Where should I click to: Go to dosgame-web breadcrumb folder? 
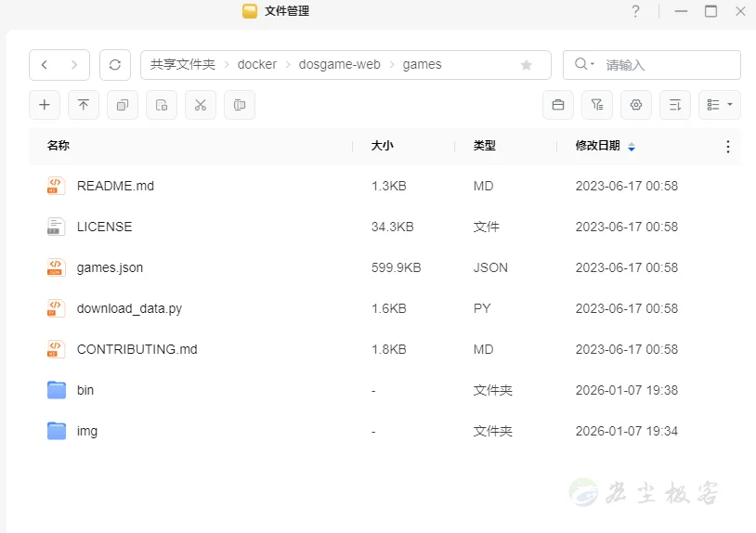pos(339,65)
